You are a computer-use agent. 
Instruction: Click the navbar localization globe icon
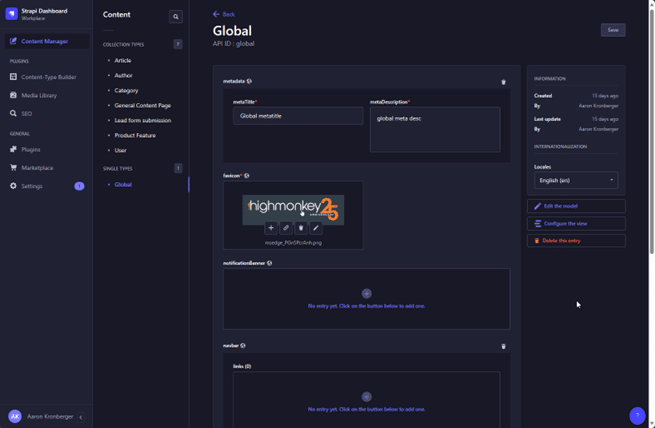point(243,346)
